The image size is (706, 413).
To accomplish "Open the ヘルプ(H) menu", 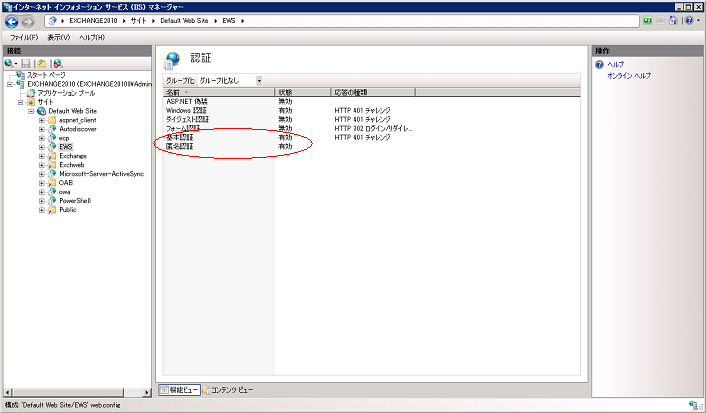I will coord(92,37).
